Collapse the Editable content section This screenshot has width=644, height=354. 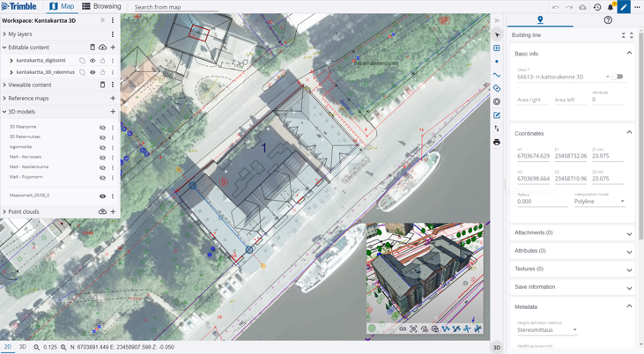tap(4, 48)
